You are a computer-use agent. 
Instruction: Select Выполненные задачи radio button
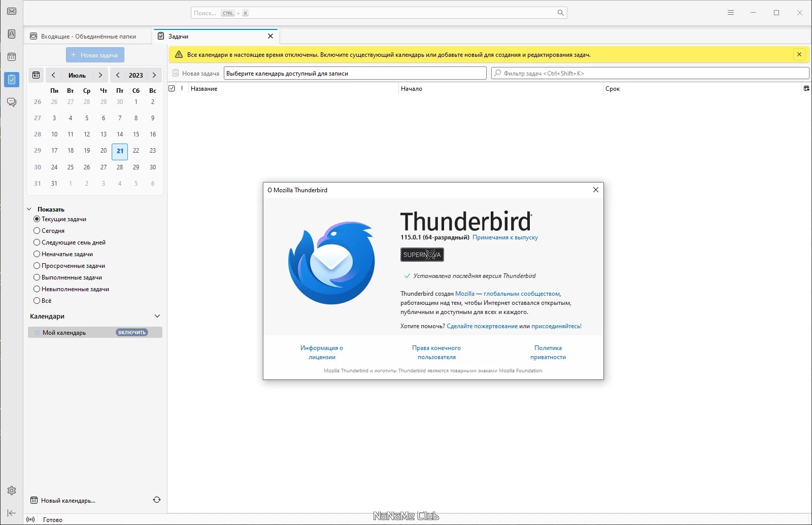tap(37, 277)
